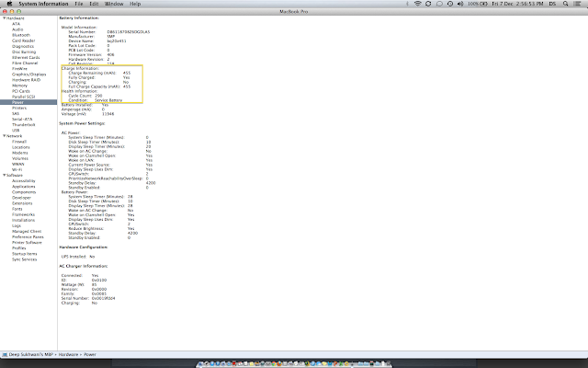This screenshot has height=368, width=588.
Task: Select Fonts under Software
Action: point(17,209)
